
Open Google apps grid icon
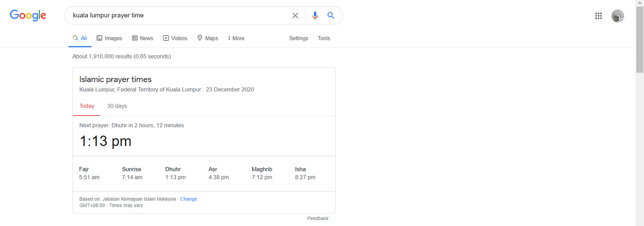coord(598,16)
